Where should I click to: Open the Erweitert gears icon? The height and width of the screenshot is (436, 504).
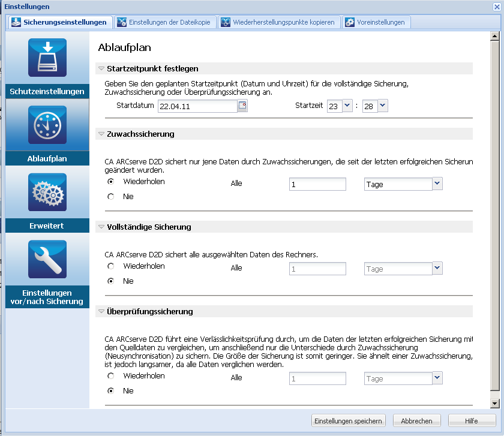point(47,193)
